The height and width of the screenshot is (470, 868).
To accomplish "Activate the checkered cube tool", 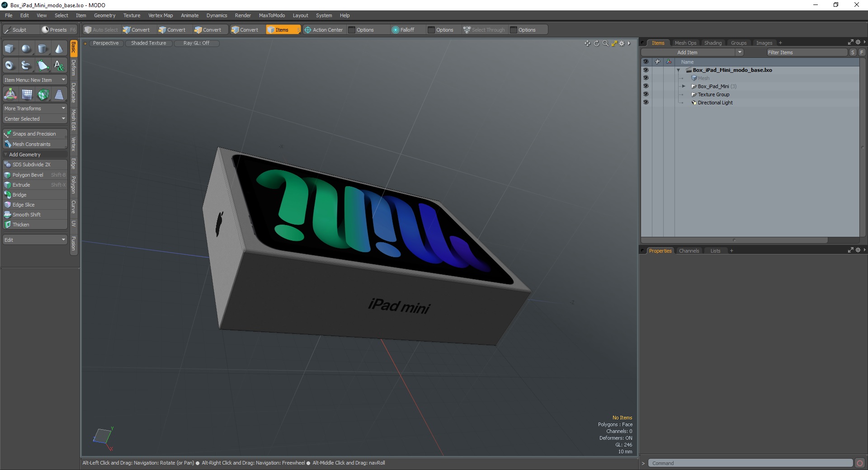I will [43, 94].
